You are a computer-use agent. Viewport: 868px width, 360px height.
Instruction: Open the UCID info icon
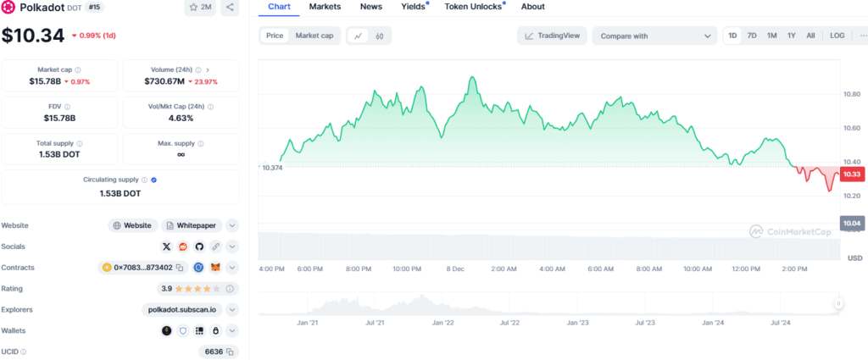click(x=23, y=352)
